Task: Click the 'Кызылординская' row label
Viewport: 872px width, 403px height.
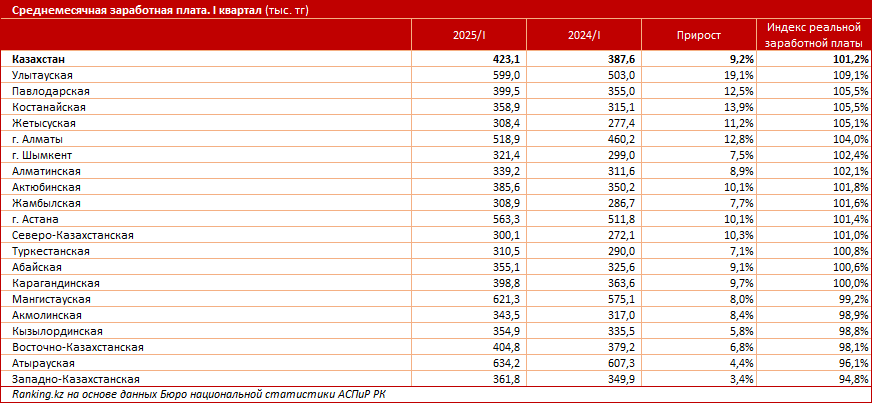Action: (57, 331)
